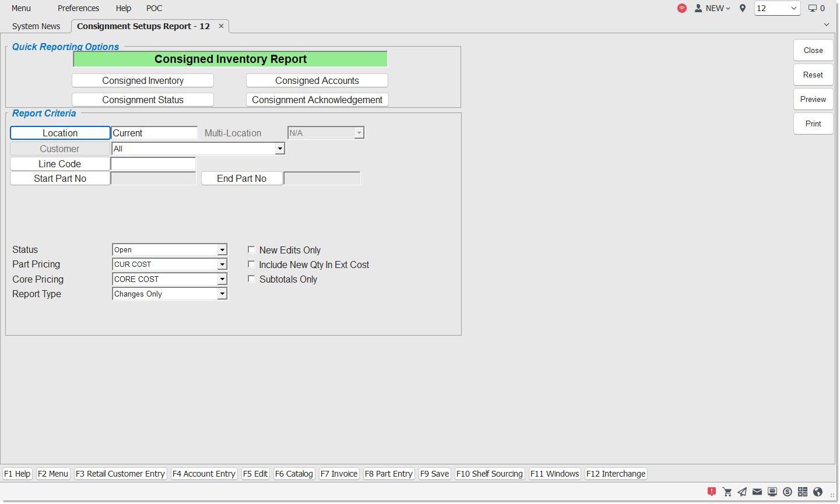The height and width of the screenshot is (504, 840).
Task: Click the Preview button
Action: tap(813, 99)
